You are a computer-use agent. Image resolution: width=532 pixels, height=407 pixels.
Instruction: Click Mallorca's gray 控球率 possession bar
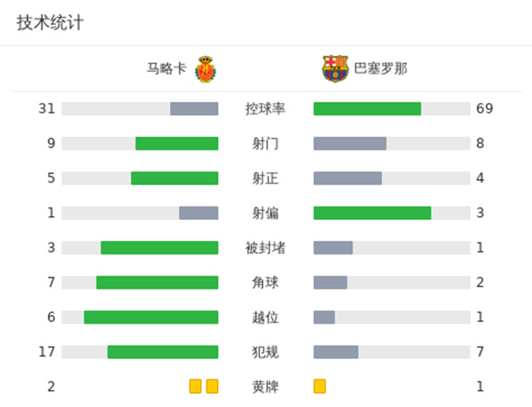194,109
